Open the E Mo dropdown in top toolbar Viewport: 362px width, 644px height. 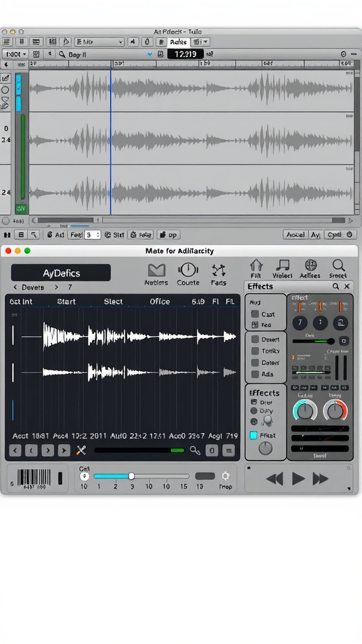(x=99, y=42)
